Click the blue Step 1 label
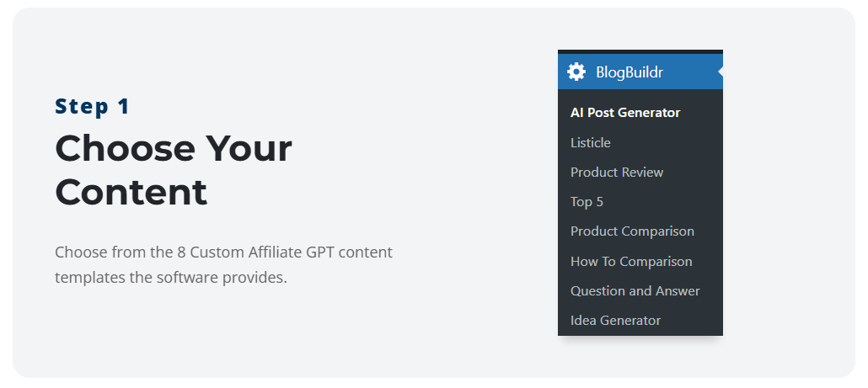Image resolution: width=868 pixels, height=388 pixels. (92, 106)
